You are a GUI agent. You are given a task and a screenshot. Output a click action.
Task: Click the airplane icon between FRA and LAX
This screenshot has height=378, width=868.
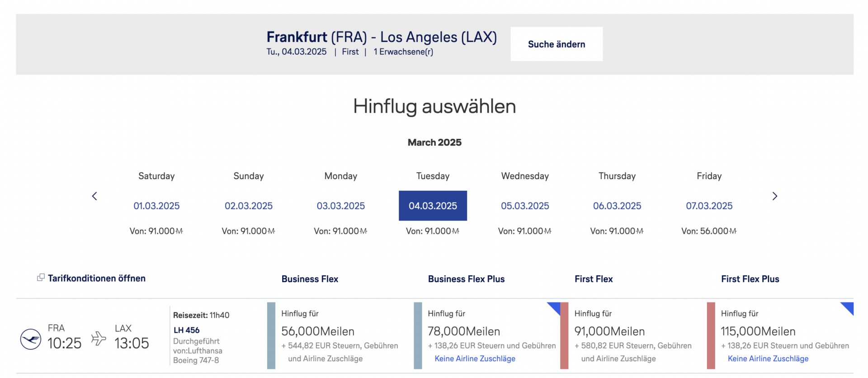pos(98,338)
